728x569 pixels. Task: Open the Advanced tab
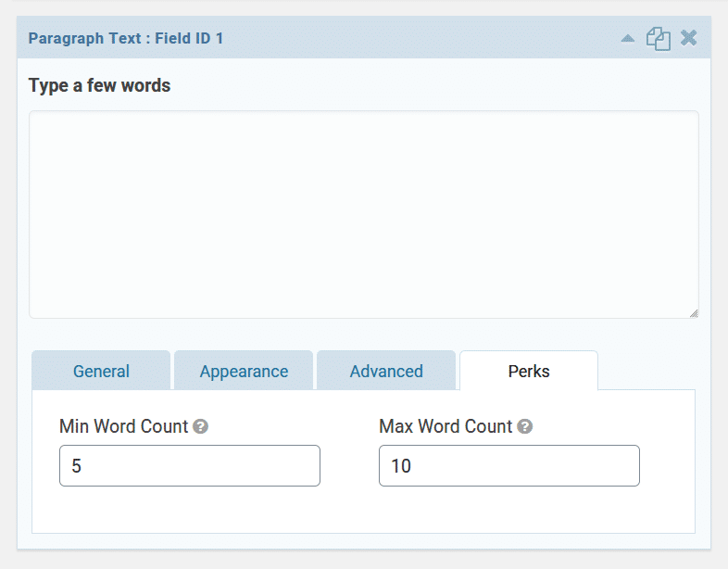coord(386,371)
